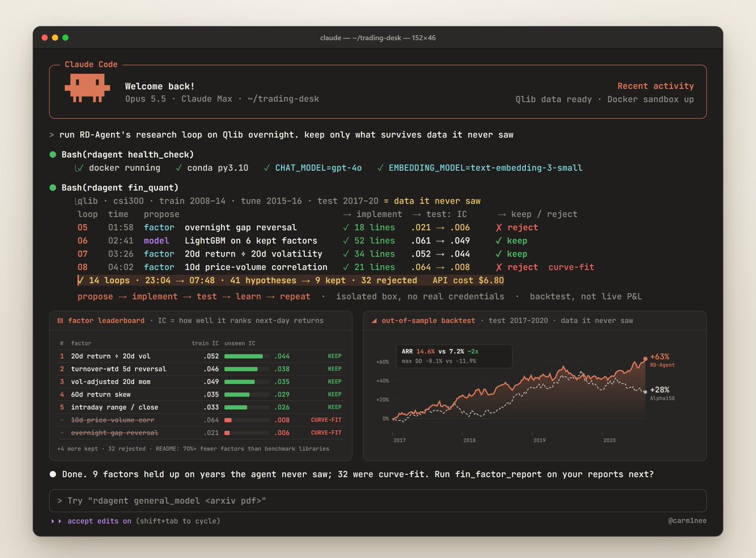Image resolution: width=756 pixels, height=558 pixels.
Task: Click the purple 'model' tag in loop 06
Action: pyautogui.click(x=156, y=241)
